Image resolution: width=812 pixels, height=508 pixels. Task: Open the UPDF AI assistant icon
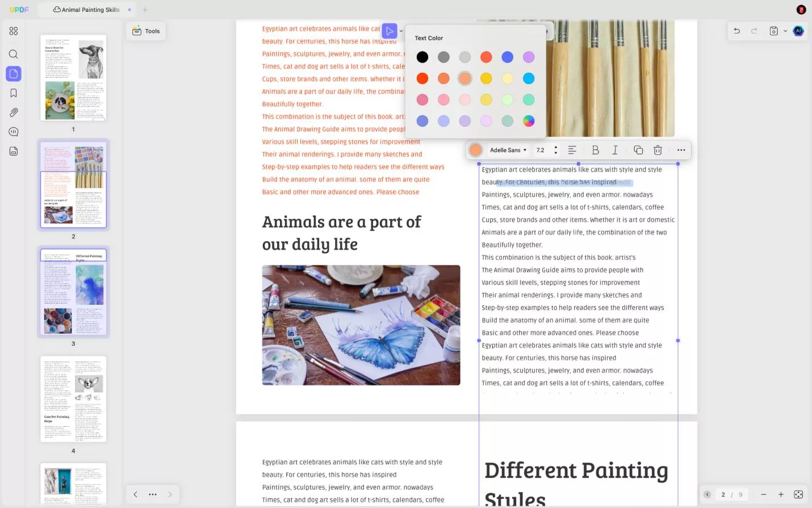pyautogui.click(x=798, y=31)
